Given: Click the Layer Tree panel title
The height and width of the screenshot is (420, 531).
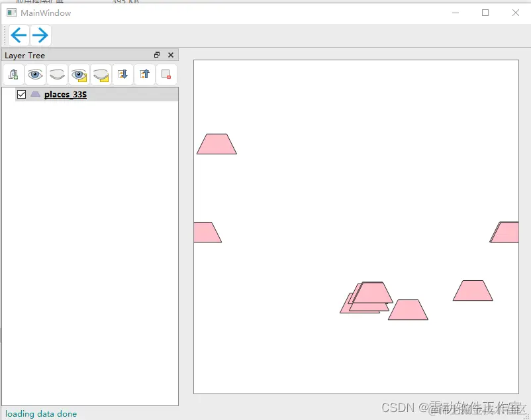Looking at the screenshot, I should pyautogui.click(x=24, y=56).
